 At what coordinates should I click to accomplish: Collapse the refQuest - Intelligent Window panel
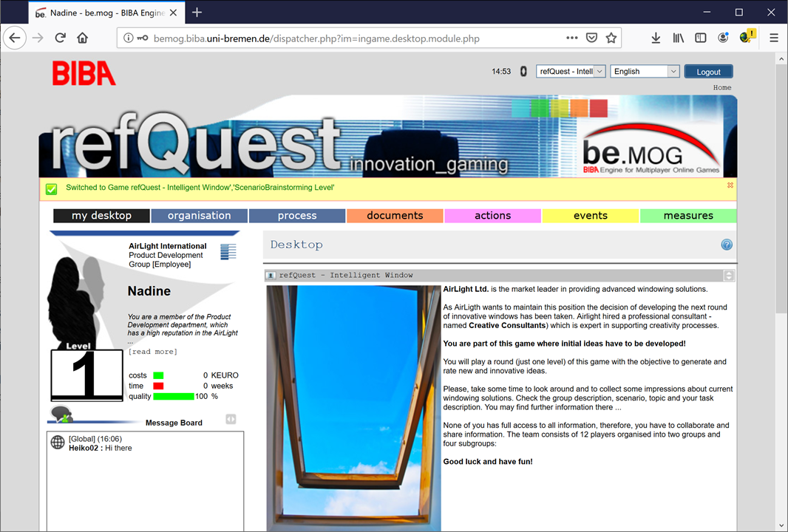tap(729, 276)
